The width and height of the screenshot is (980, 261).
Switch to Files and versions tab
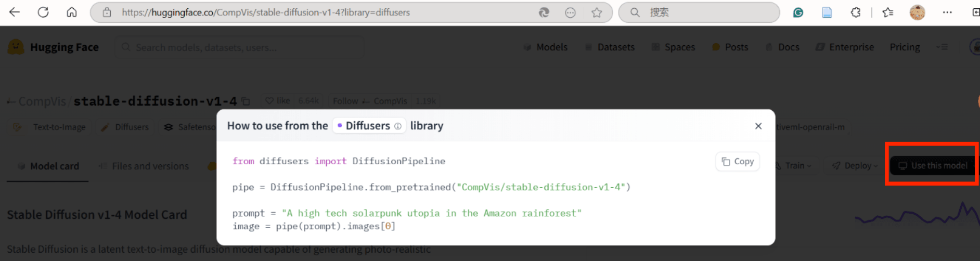click(x=144, y=166)
